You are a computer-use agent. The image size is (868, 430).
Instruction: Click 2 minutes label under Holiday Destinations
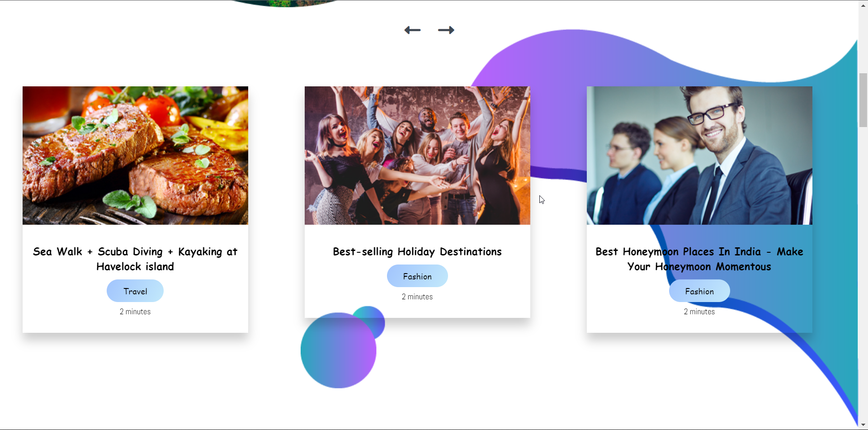[417, 297]
